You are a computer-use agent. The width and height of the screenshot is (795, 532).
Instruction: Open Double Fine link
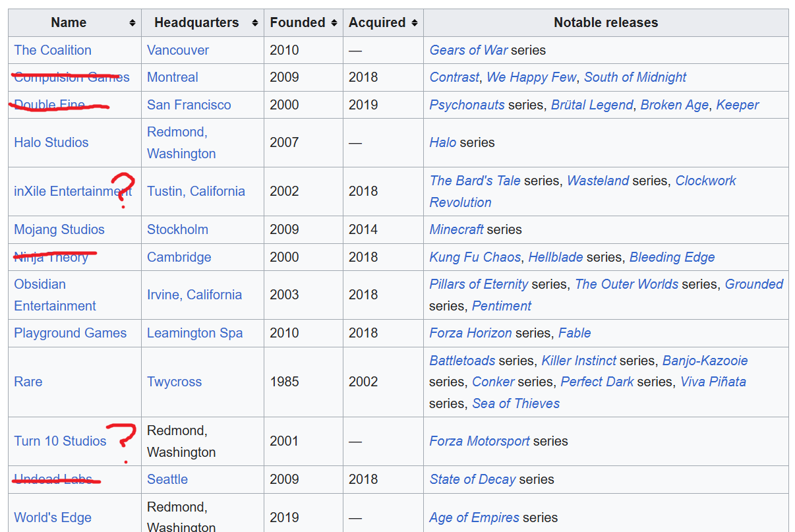pyautogui.click(x=49, y=105)
